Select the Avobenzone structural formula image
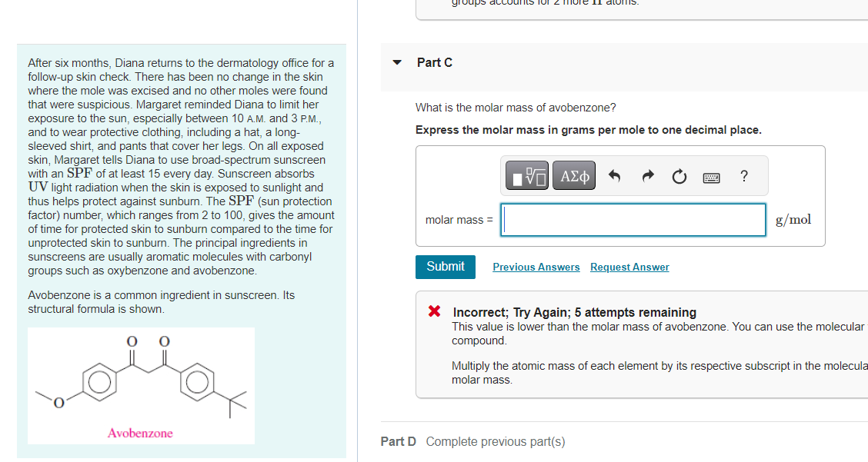The height and width of the screenshot is (462, 868). point(140,385)
